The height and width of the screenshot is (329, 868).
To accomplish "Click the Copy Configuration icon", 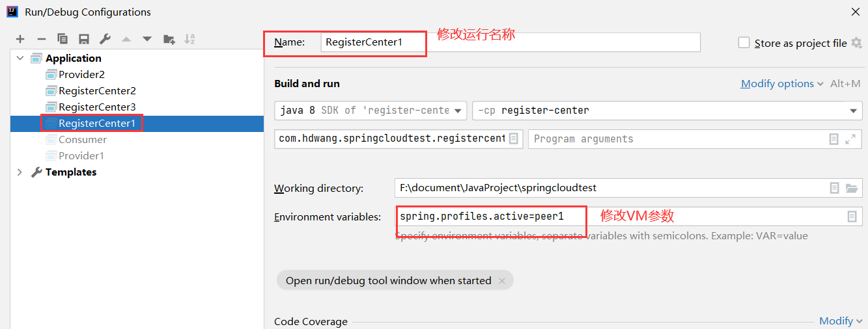I will pos(63,39).
